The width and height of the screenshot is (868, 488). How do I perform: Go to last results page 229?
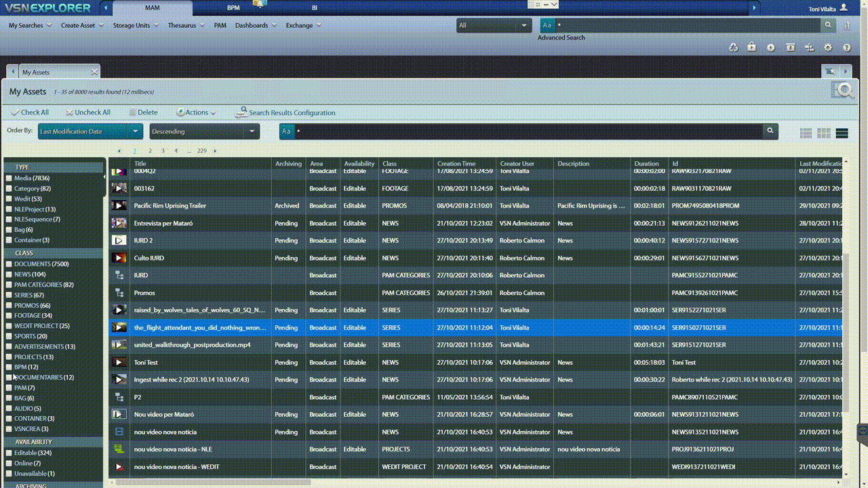coord(202,150)
